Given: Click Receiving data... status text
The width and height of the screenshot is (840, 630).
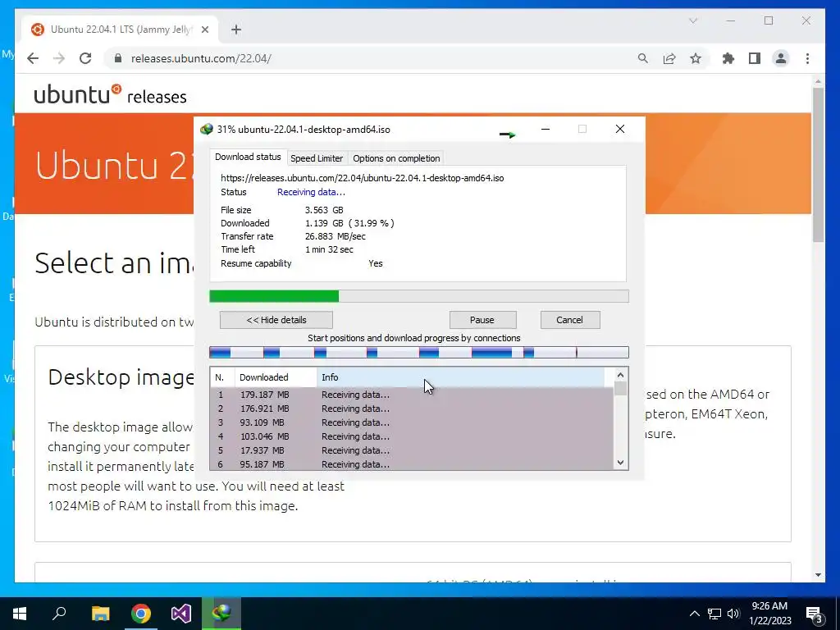Looking at the screenshot, I should point(311,192).
